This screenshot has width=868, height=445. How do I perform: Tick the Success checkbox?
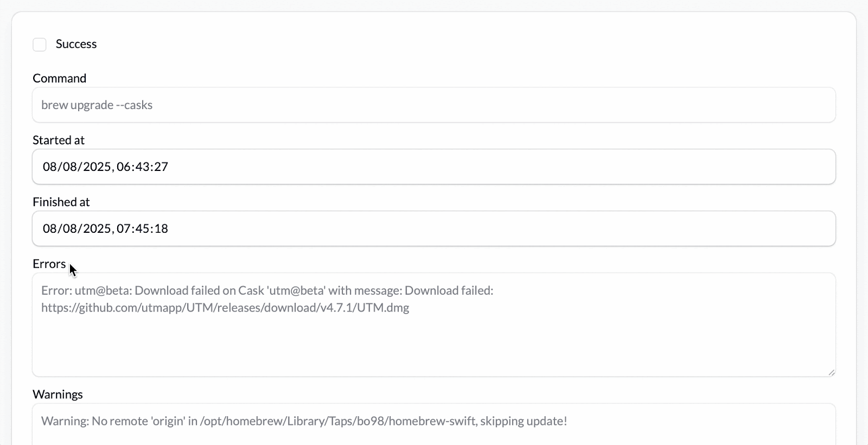pyautogui.click(x=40, y=44)
